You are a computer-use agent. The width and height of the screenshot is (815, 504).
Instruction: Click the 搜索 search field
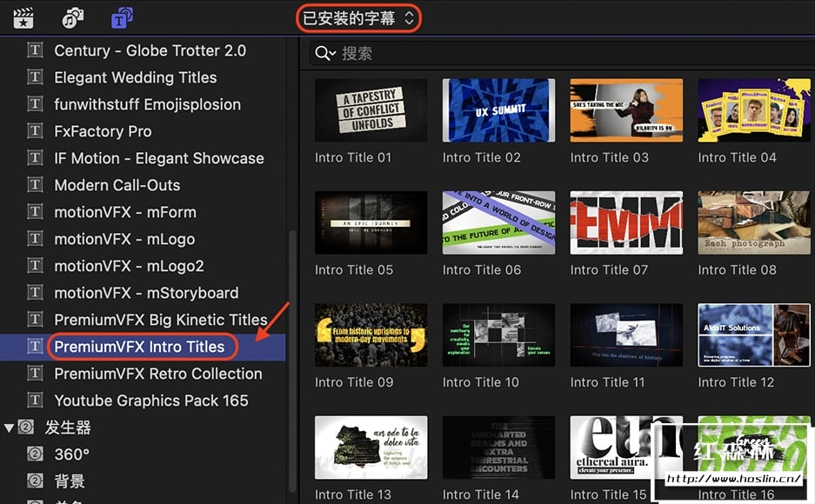pos(561,53)
